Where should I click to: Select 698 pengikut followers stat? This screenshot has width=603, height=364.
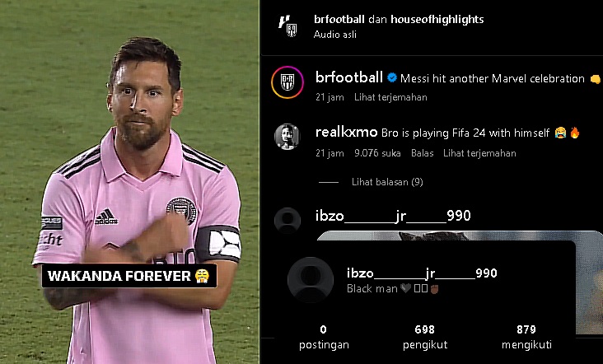coord(425,337)
